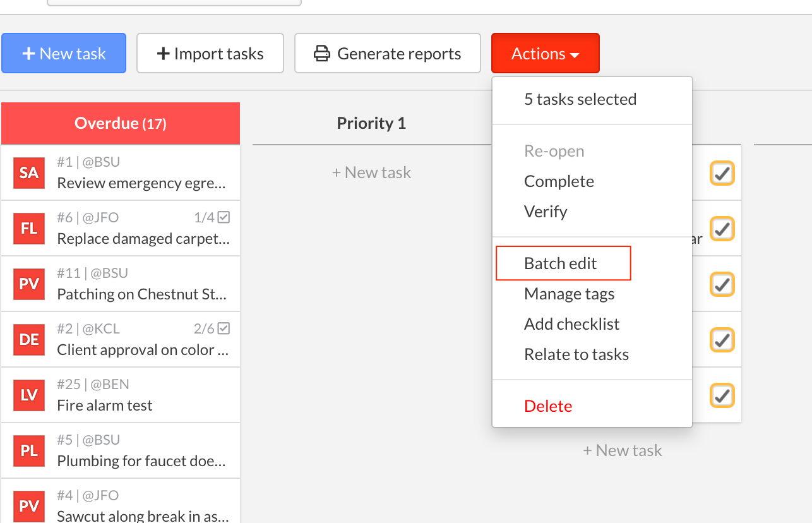
Task: Click the 2/6 checklist indicator on task #2
Action: (x=212, y=329)
